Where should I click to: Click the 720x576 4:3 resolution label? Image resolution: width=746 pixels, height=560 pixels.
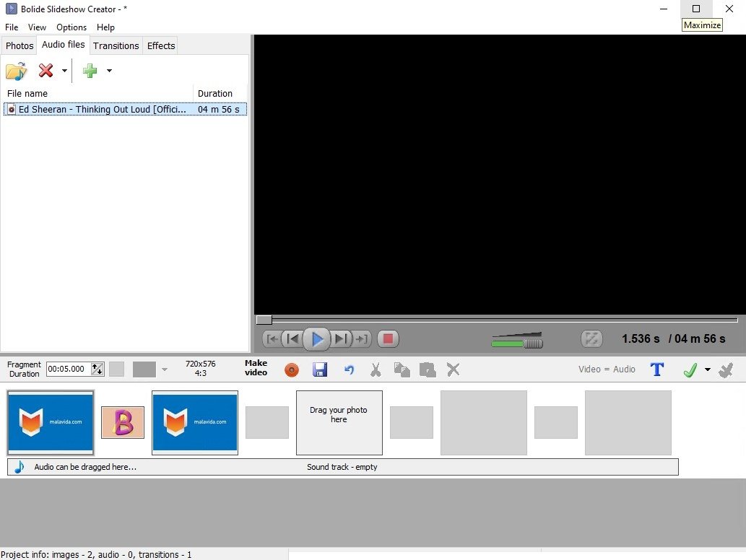point(200,369)
